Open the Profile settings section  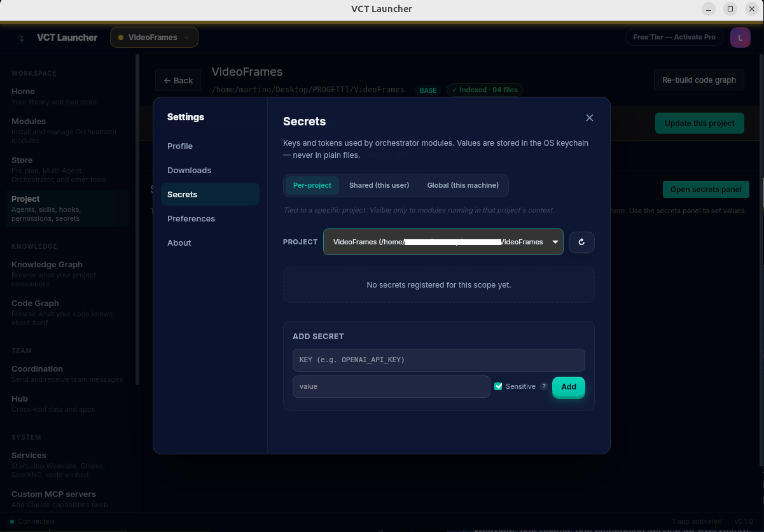click(x=210, y=146)
